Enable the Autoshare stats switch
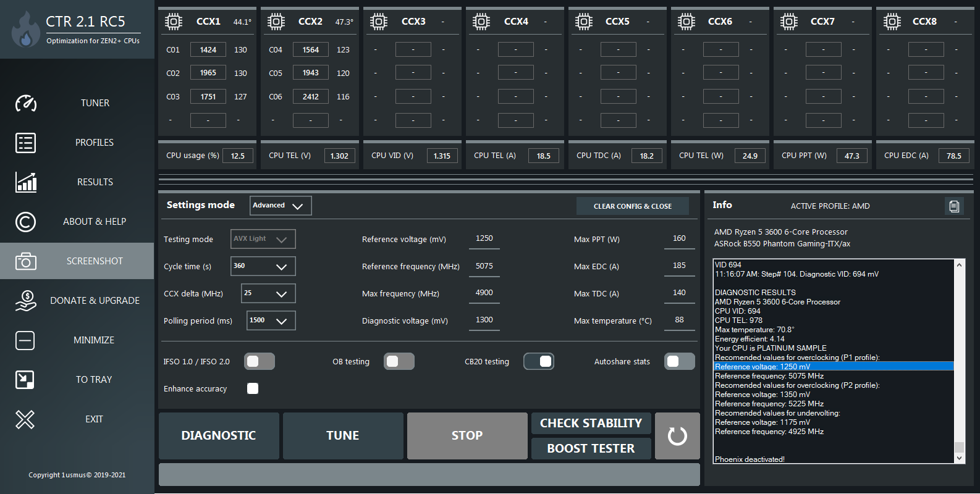980x494 pixels. tap(680, 361)
